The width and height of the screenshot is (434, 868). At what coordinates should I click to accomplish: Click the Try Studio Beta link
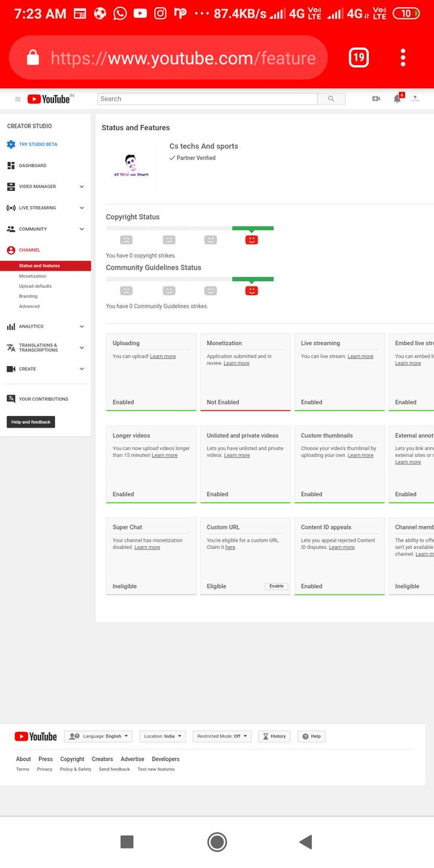[38, 145]
